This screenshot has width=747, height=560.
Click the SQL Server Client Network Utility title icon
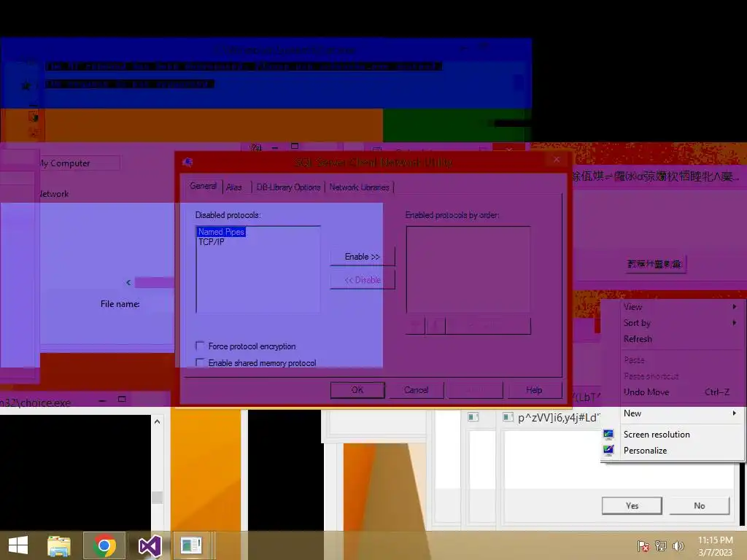[x=187, y=163]
